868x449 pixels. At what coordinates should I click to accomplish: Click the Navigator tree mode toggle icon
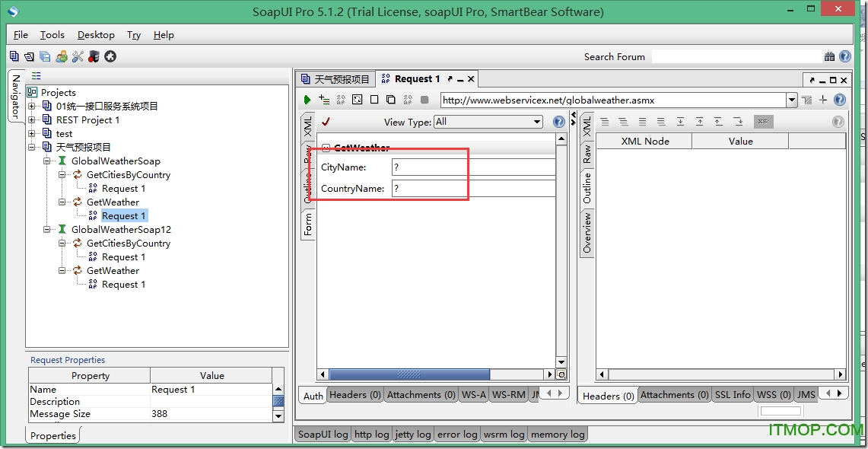pyautogui.click(x=36, y=76)
